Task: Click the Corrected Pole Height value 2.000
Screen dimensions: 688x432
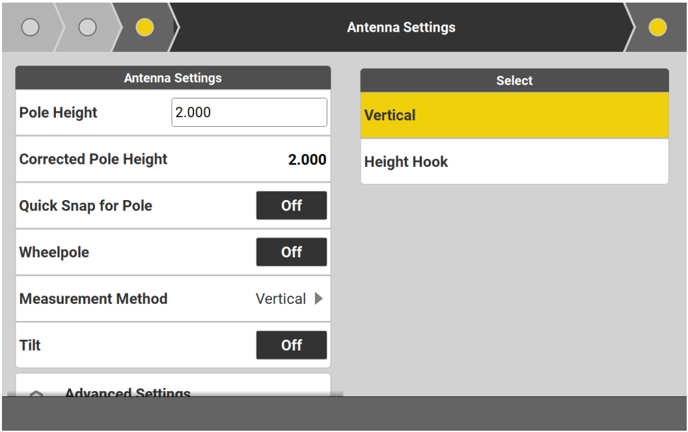Action: 307,159
